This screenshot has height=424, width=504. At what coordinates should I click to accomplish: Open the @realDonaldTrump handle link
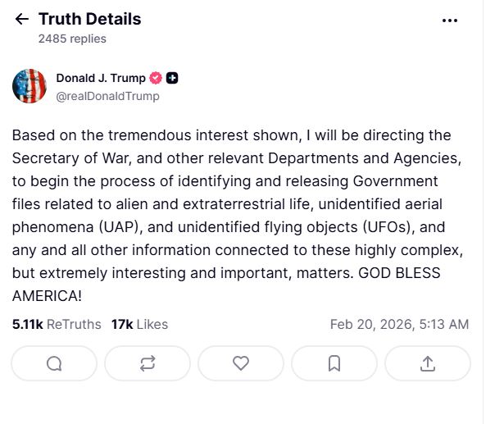pyautogui.click(x=107, y=96)
